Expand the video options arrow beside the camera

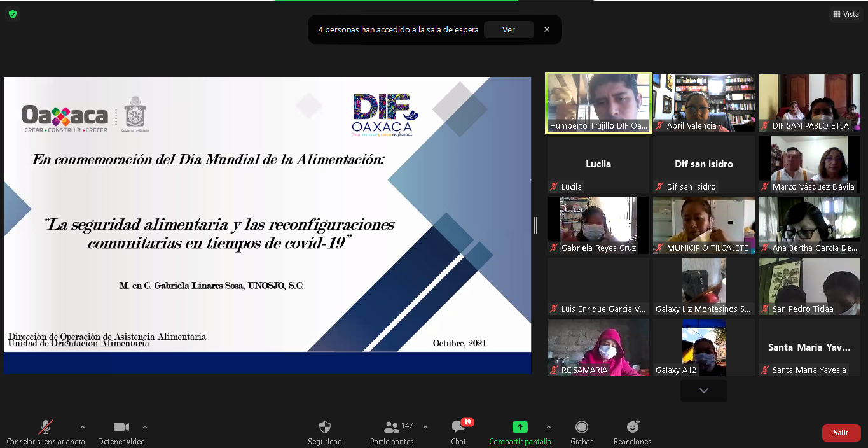tap(145, 427)
